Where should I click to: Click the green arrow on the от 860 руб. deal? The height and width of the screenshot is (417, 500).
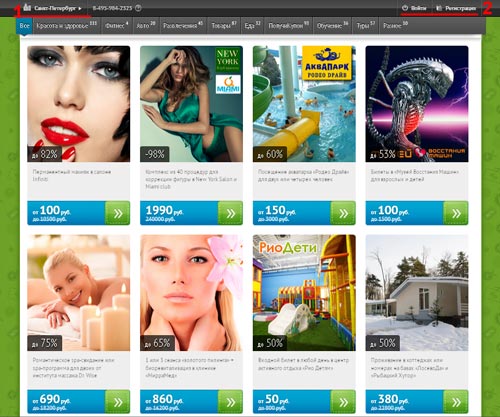230,402
